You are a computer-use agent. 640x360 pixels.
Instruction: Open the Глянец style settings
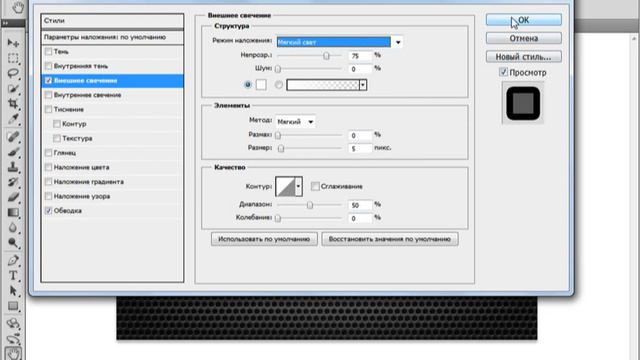[65, 153]
